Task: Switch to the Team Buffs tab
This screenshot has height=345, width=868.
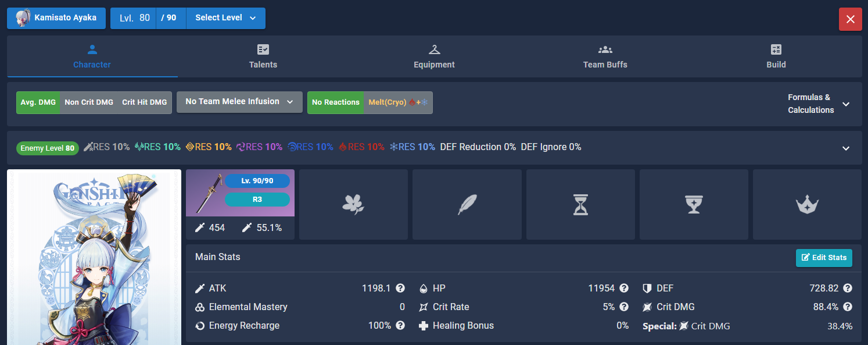Action: 605,56
